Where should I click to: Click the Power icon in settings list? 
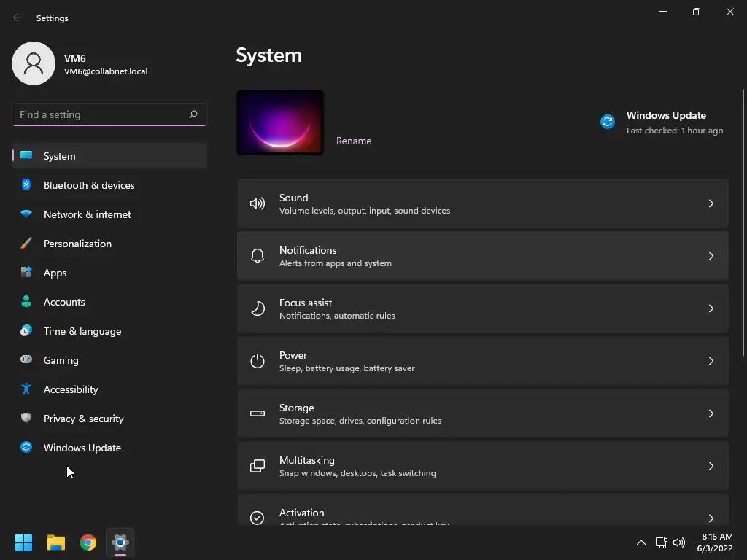(258, 361)
